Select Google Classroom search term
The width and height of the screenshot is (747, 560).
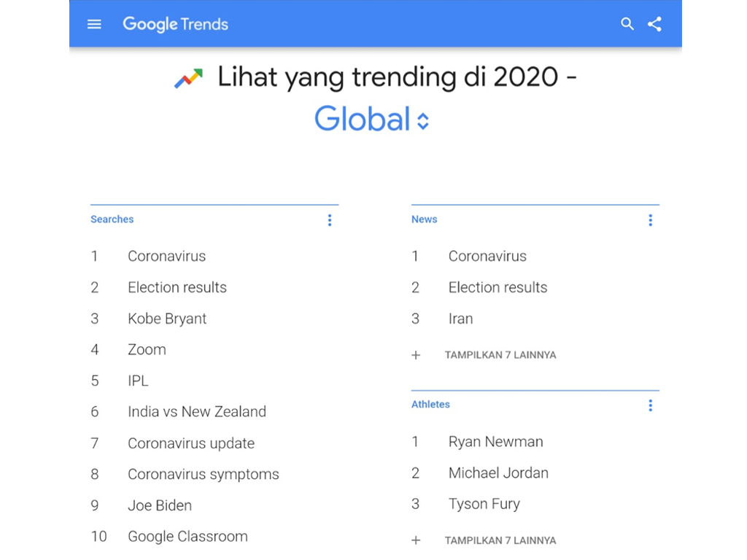click(x=187, y=537)
